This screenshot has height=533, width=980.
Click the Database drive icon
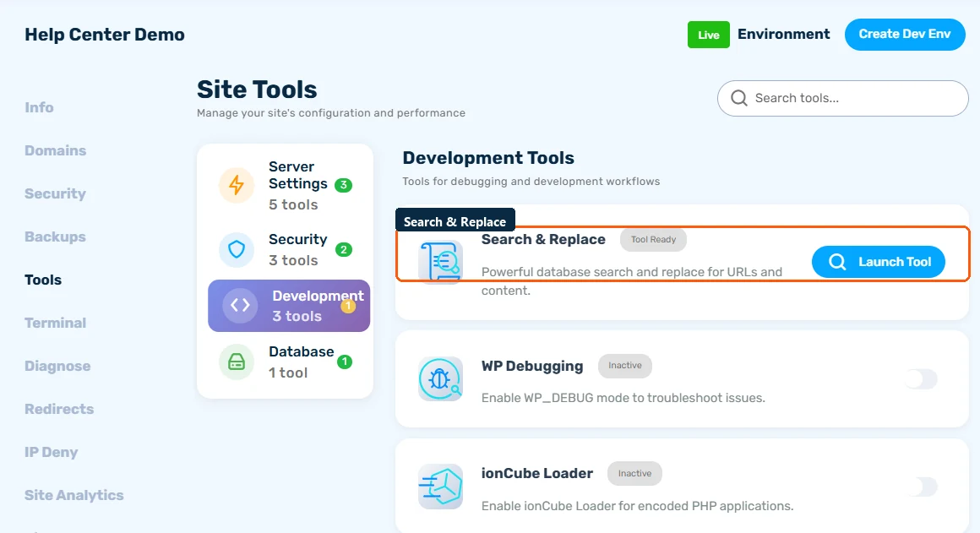coord(237,362)
